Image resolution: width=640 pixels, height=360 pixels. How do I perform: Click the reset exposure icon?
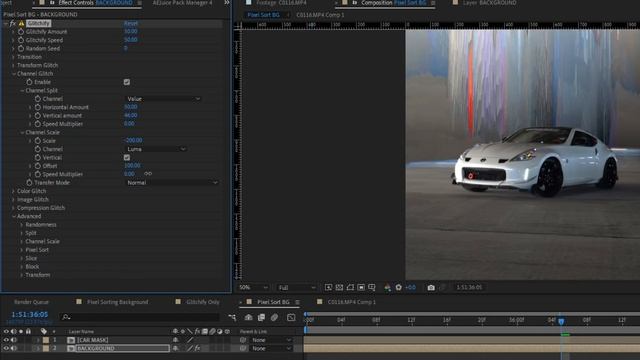[x=399, y=287]
